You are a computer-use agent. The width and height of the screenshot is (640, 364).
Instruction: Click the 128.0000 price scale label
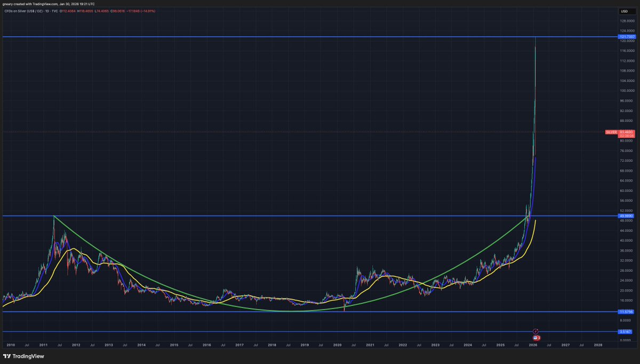pyautogui.click(x=626, y=21)
